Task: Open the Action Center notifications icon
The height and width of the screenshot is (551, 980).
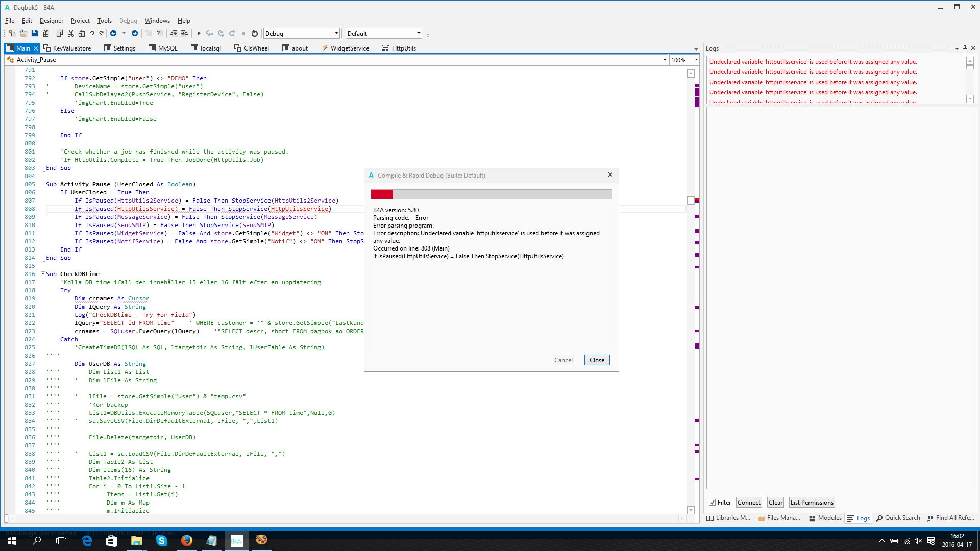Action: pyautogui.click(x=931, y=540)
